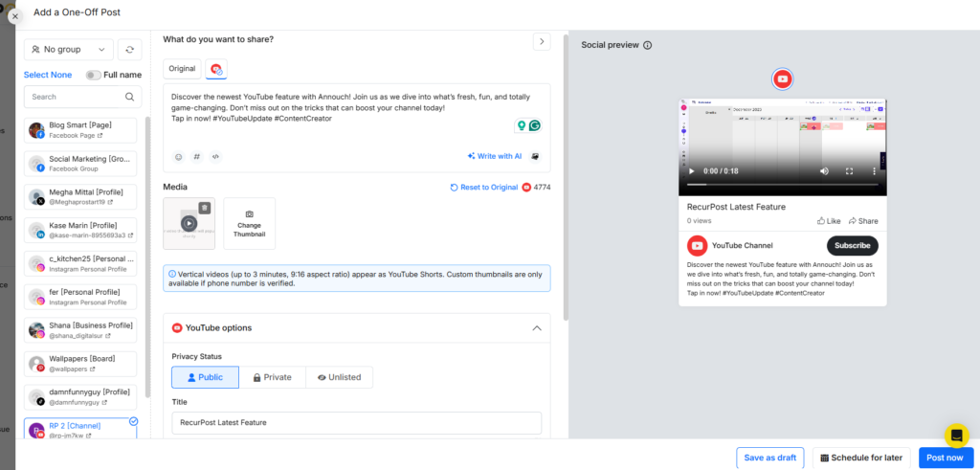
Task: Click Save as draft
Action: [x=770, y=458]
